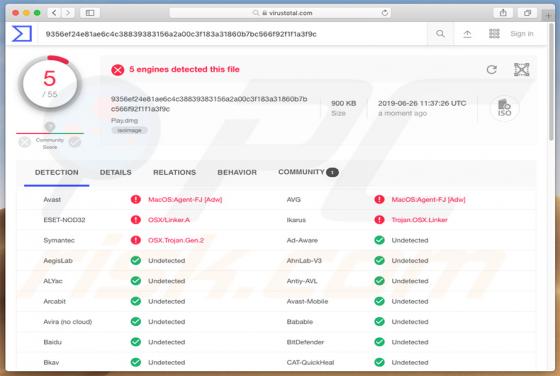
Task: Click the community comment count badge
Action: (332, 172)
